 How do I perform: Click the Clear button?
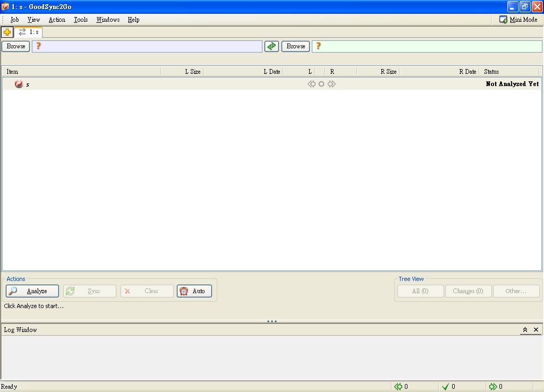147,291
